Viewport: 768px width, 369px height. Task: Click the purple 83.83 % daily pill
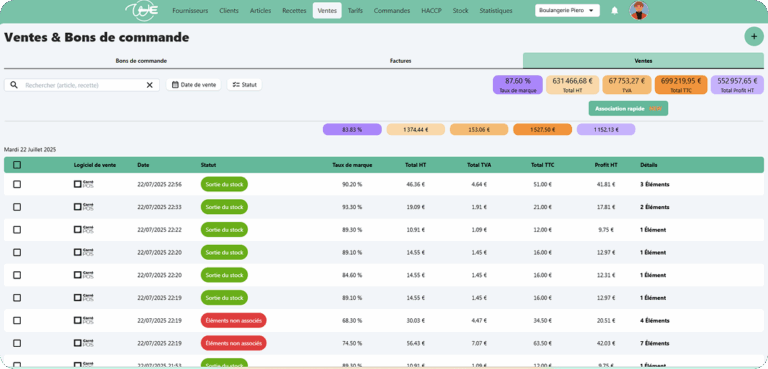352,130
